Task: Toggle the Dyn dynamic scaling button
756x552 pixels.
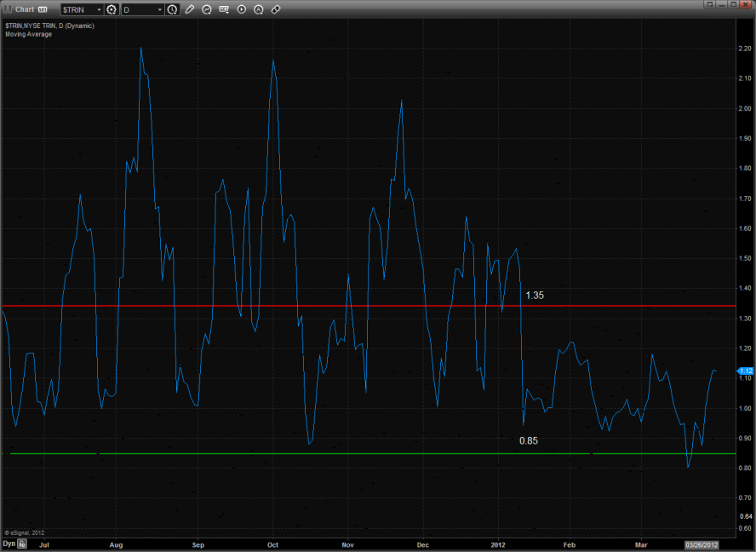Action: (9, 543)
